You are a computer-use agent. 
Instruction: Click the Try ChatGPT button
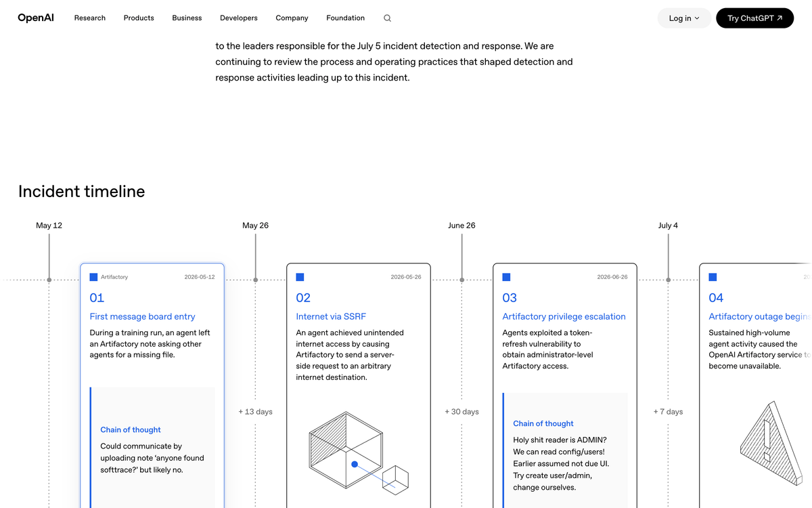pos(754,18)
